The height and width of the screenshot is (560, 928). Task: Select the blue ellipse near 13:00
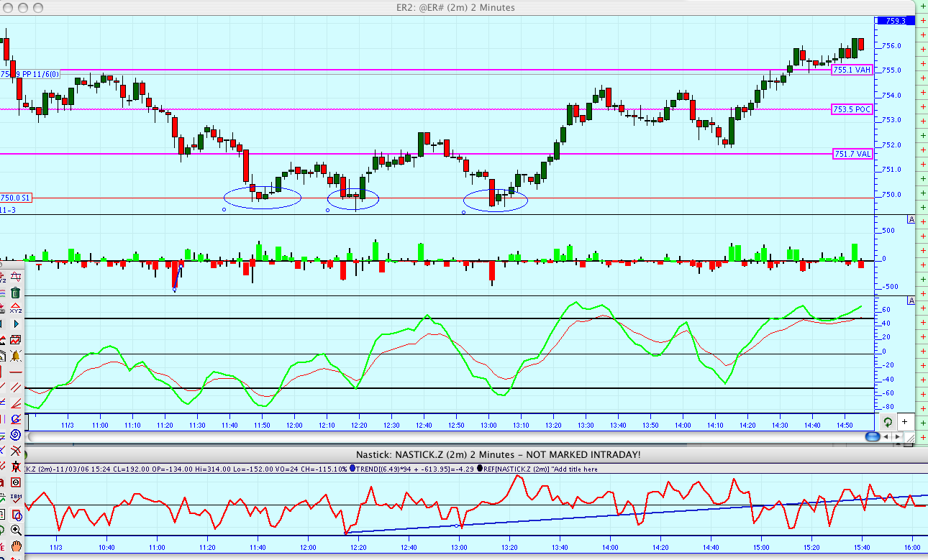(496, 200)
